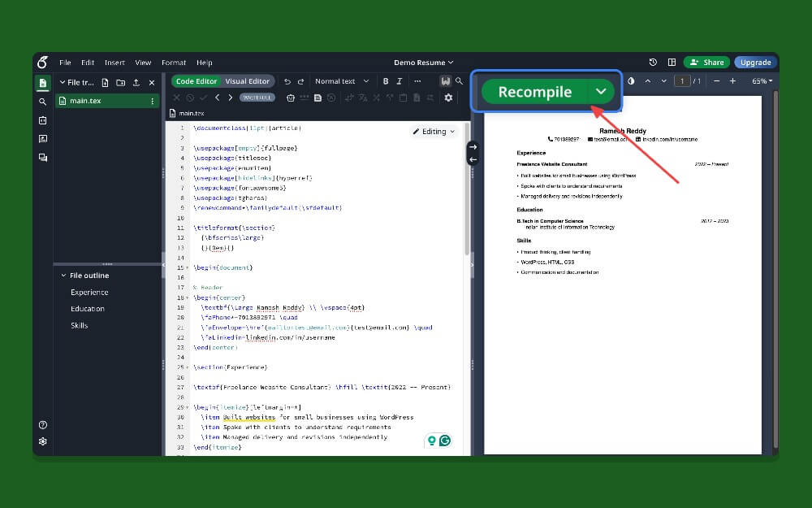Click the Upgrade button

755,62
